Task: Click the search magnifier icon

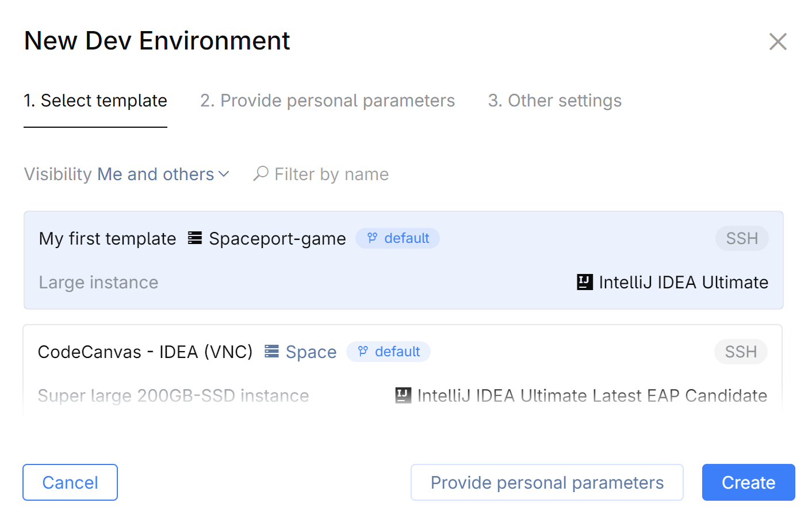Action: click(x=261, y=173)
